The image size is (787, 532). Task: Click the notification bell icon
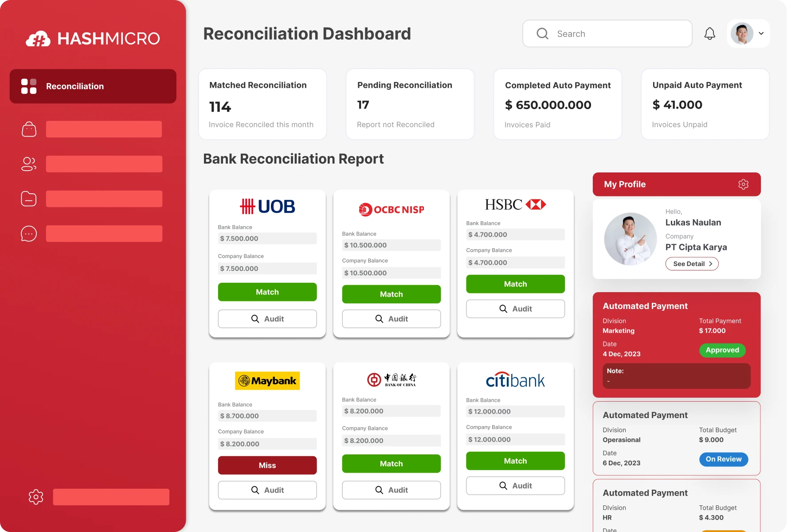(709, 34)
